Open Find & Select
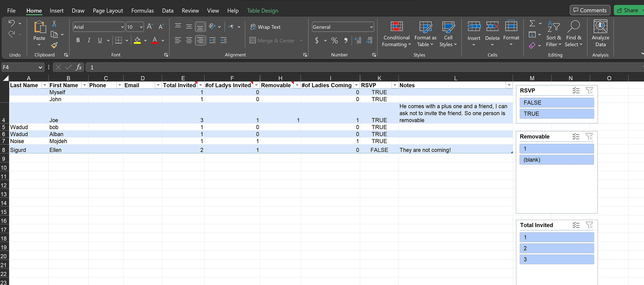This screenshot has height=285, width=644. [574, 34]
